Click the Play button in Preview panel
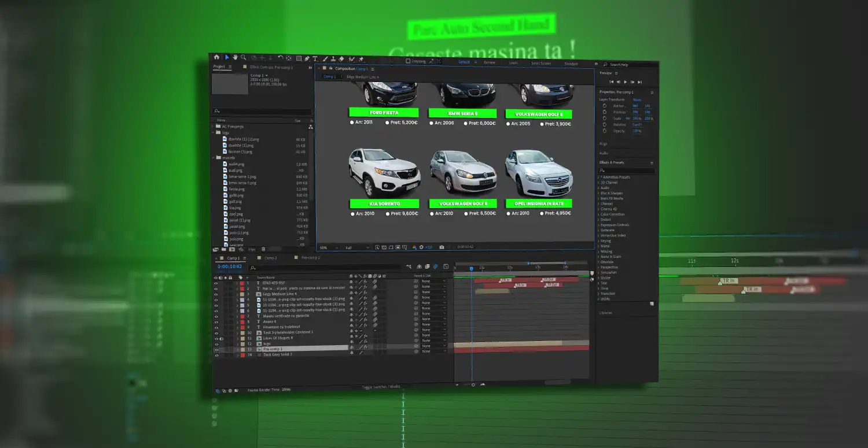868x448 pixels. pyautogui.click(x=626, y=82)
